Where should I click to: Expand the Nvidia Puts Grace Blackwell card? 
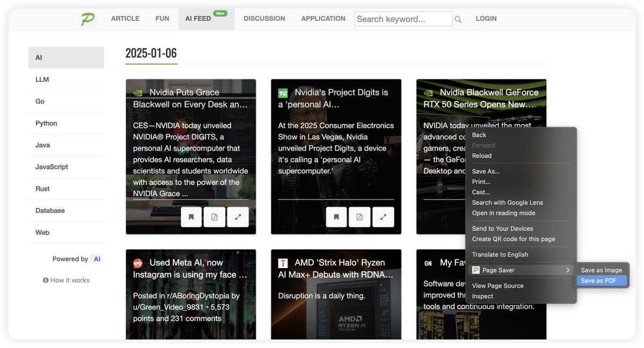click(x=238, y=217)
